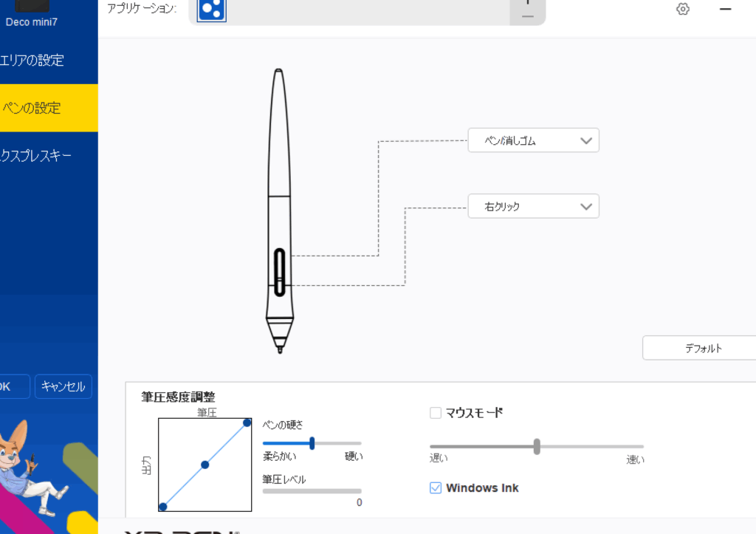The height and width of the screenshot is (534, 756).
Task: Click the middle point on the pressure curve
Action: click(x=205, y=465)
